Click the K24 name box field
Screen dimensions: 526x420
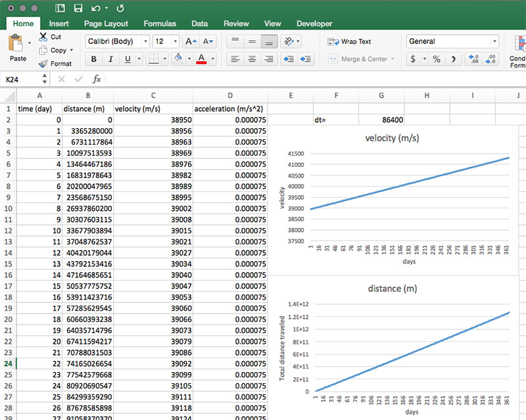pos(20,79)
